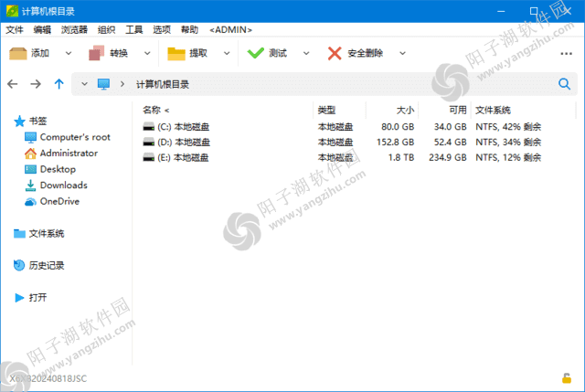Screen dimensions: 585x392
Task: Open the OneDrive bookmark
Action: [x=52, y=201]
